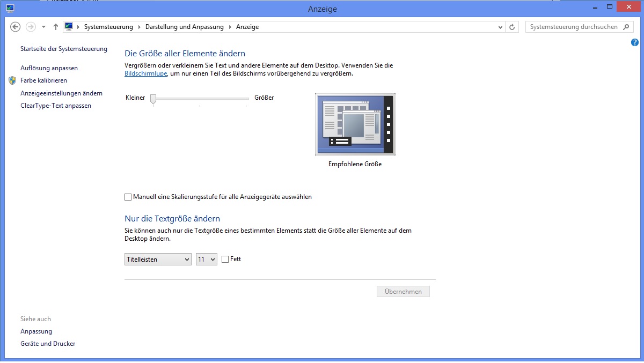This screenshot has height=363, width=644.
Task: Select Anzeige breadcrumb segment
Action: (x=247, y=27)
